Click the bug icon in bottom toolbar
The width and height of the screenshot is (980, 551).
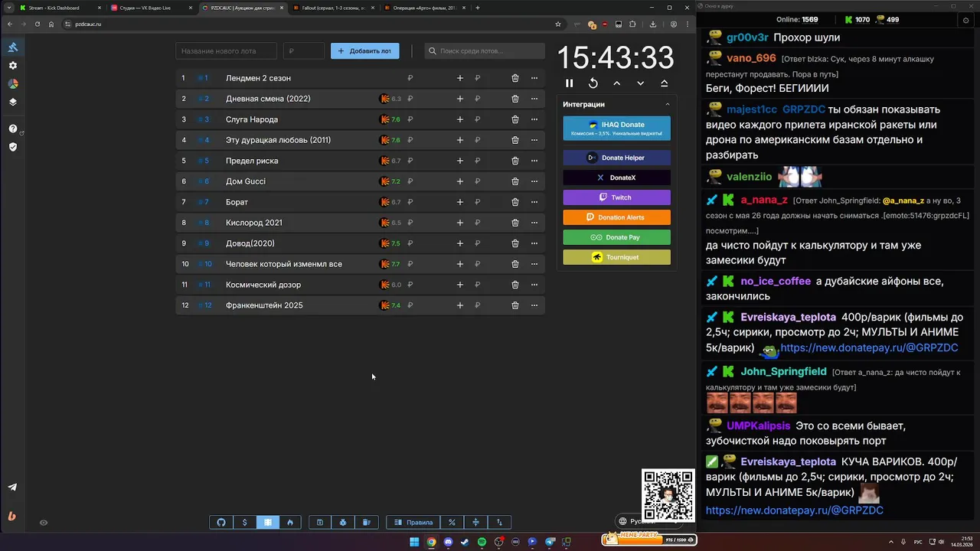343,523
